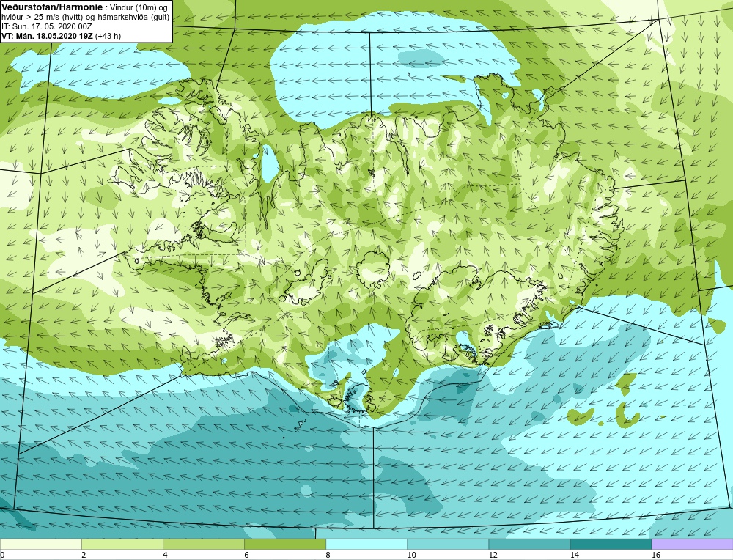Click the 2–4 m/s light green legend swatch
Viewport: 733px width, 560px height.
122,544
